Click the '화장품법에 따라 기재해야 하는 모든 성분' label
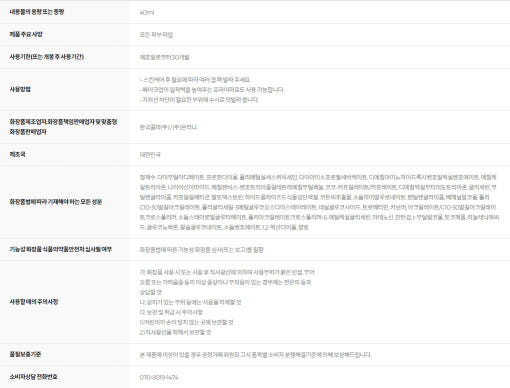 click(56, 202)
